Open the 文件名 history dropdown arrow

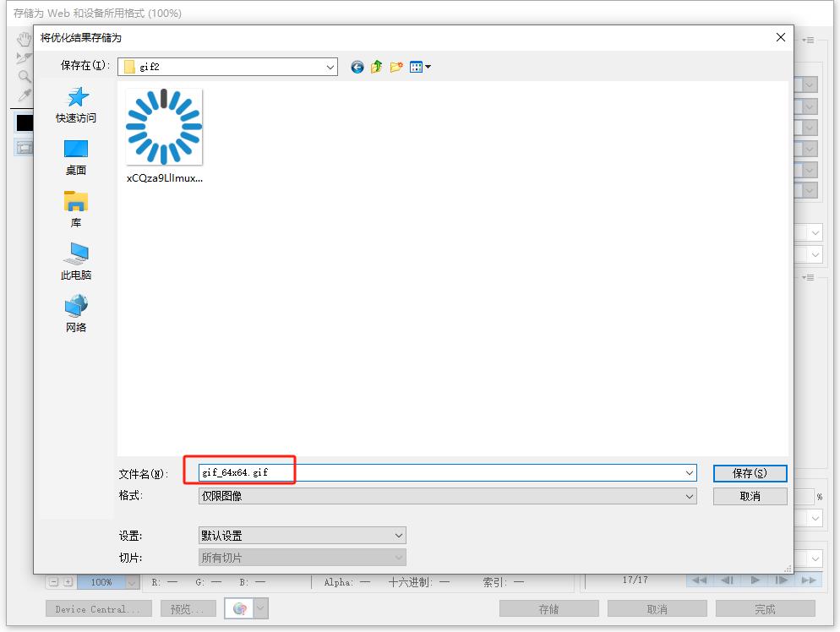pos(690,473)
